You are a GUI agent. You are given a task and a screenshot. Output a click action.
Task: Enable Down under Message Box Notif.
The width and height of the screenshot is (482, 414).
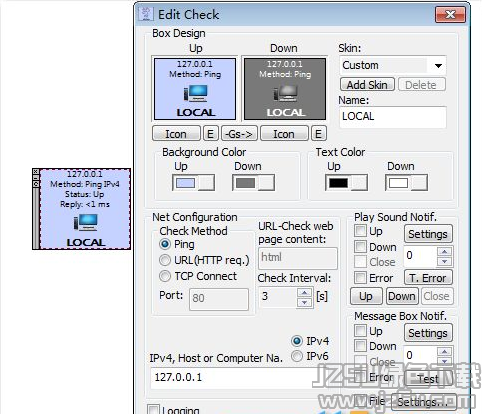[360, 346]
